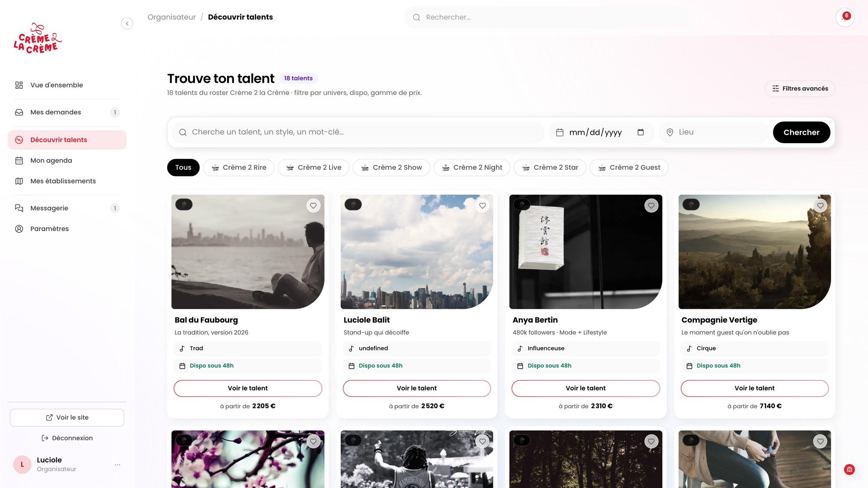
Task: Click the dark category badge on the Bal du Faubourg card
Action: click(184, 204)
